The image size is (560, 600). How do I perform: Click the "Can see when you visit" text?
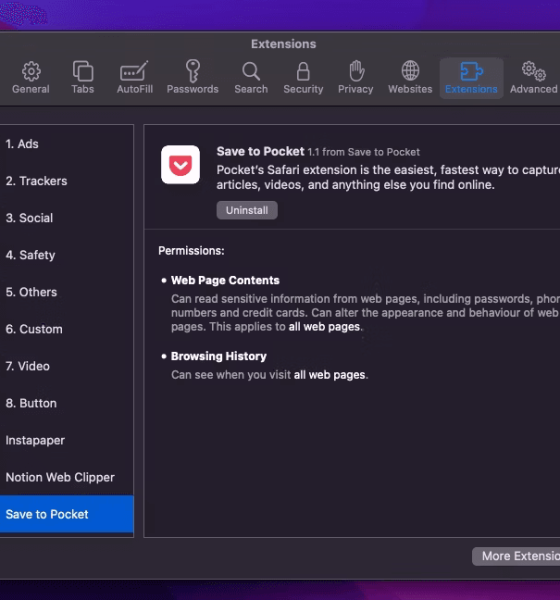(231, 375)
